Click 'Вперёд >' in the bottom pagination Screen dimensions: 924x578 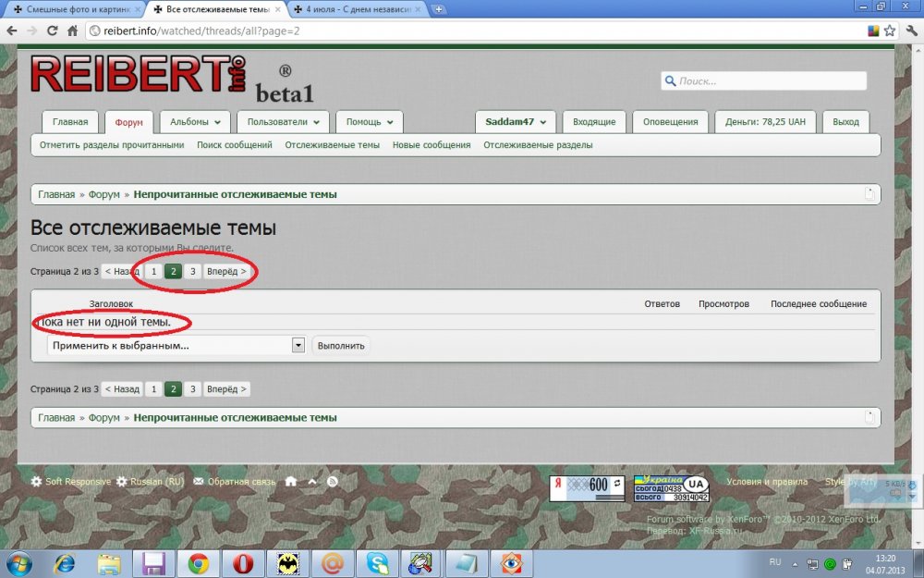tap(226, 389)
